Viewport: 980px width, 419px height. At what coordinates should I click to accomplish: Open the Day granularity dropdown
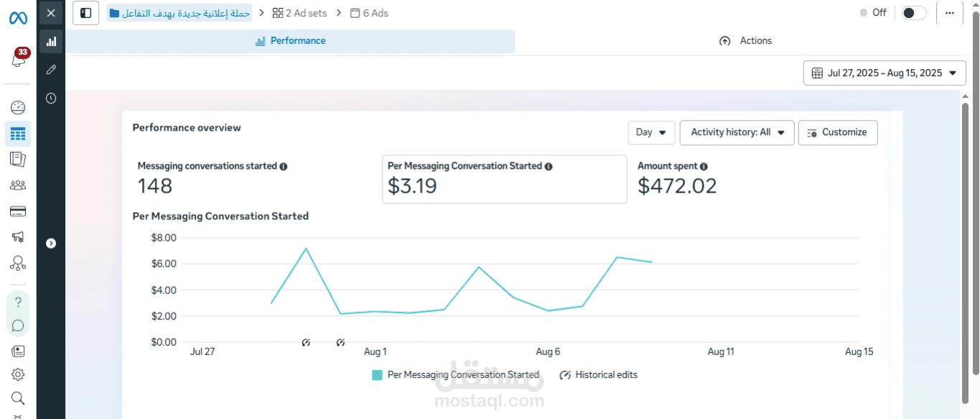(x=651, y=132)
